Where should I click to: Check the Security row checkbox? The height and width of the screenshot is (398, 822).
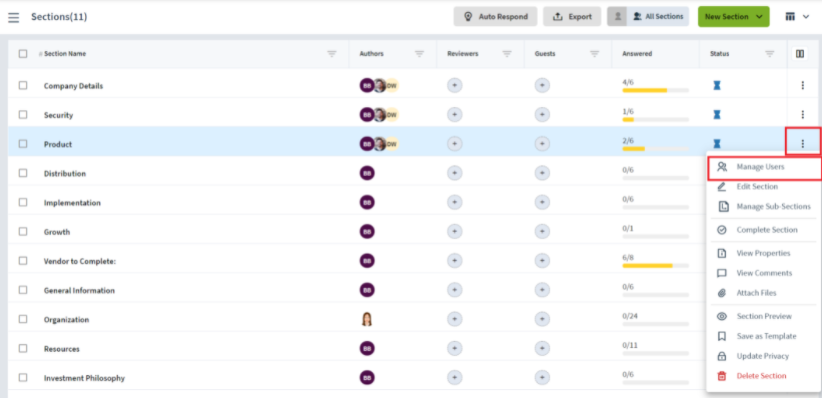coord(23,114)
